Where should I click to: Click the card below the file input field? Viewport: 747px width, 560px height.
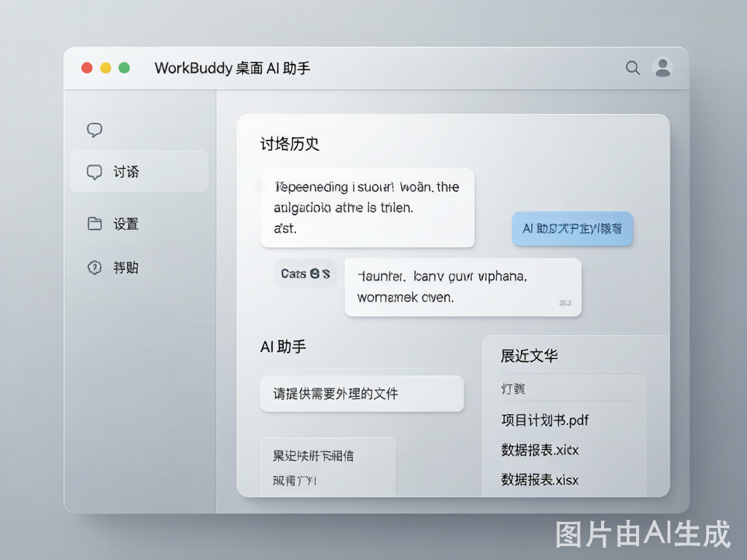(x=328, y=467)
